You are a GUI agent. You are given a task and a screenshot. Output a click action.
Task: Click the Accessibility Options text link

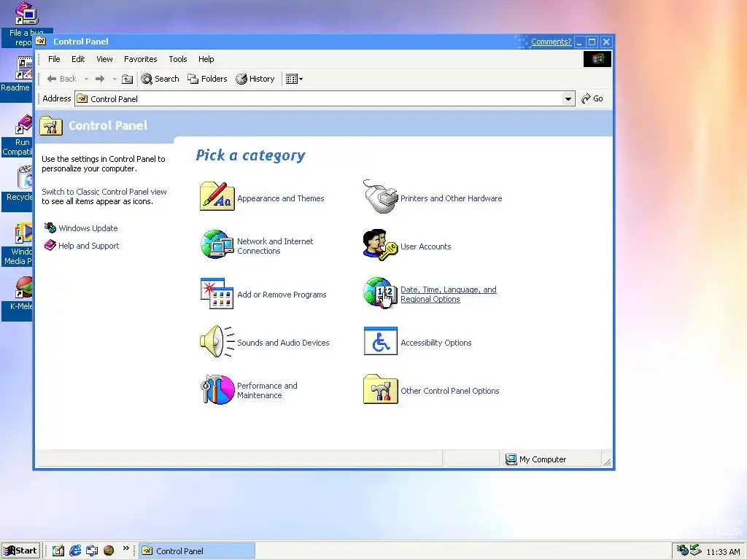pos(436,343)
